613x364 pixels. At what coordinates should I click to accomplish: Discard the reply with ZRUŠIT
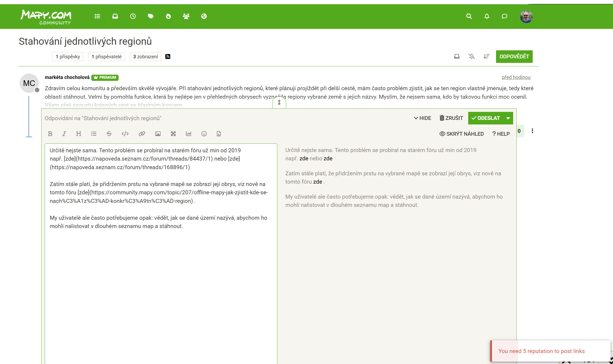coord(451,118)
